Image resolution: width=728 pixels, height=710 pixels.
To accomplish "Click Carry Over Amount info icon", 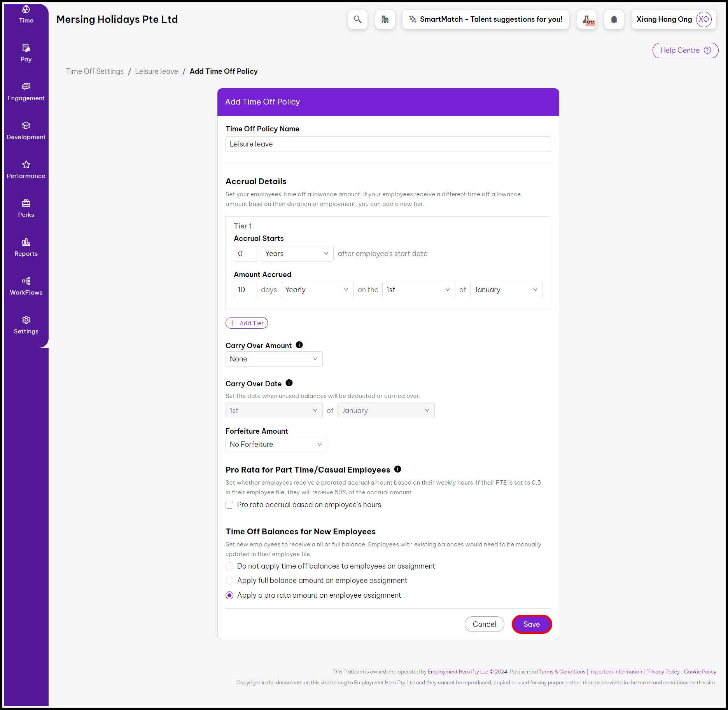I will (299, 345).
